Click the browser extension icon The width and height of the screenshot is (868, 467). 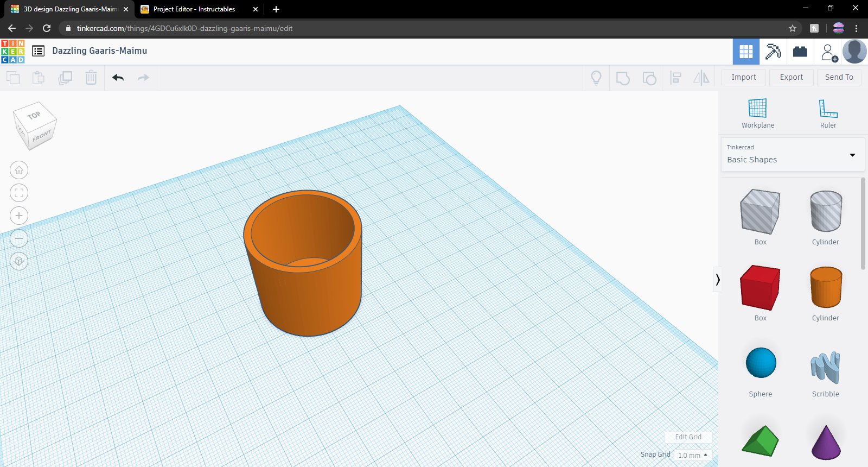[x=814, y=28]
